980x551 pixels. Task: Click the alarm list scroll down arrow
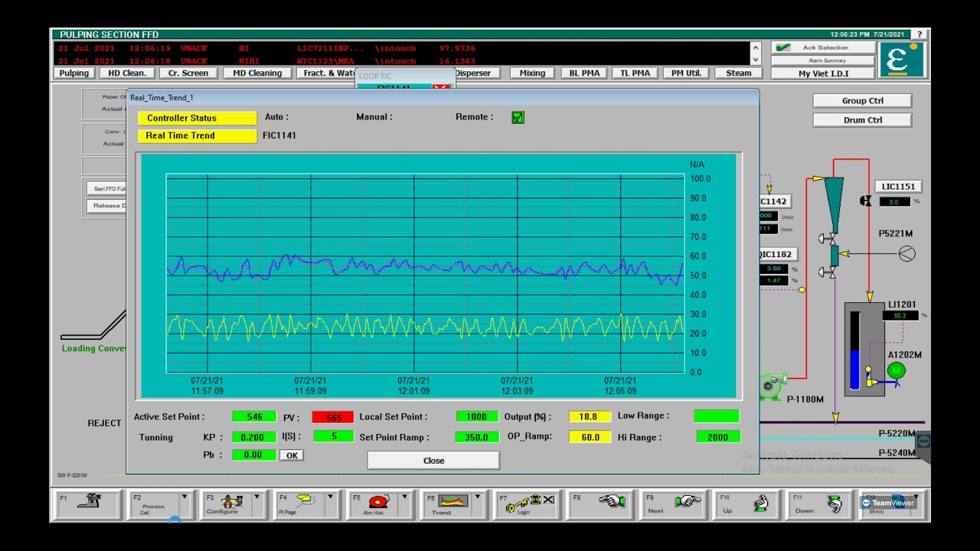[x=756, y=60]
